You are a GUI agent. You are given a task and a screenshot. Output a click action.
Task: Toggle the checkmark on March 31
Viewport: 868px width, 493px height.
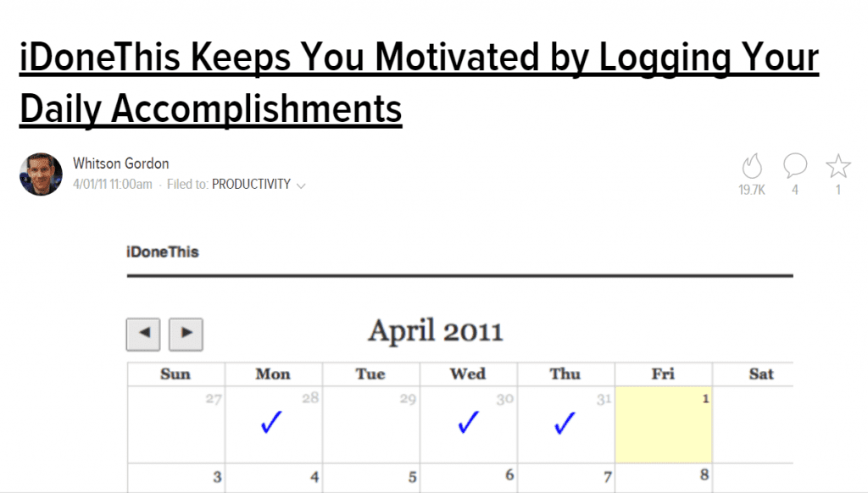point(564,422)
